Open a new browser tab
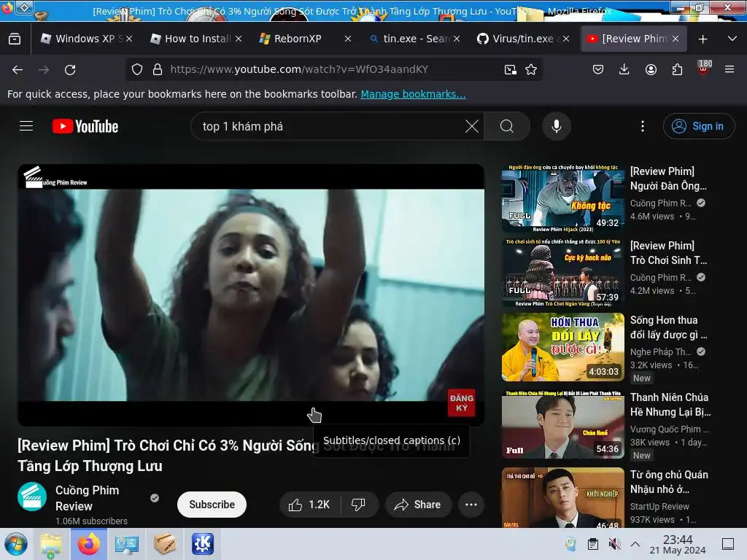 [x=703, y=39]
